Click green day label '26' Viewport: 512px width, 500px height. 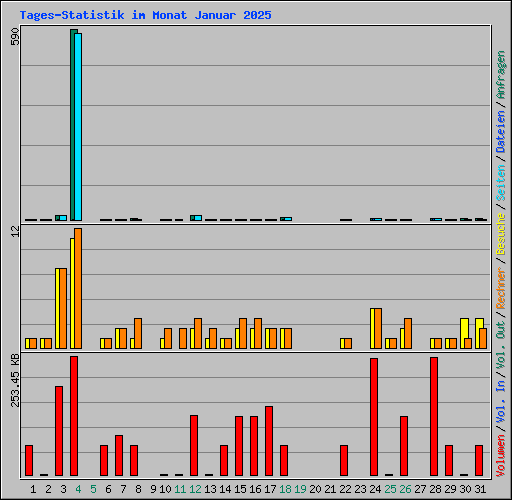[x=405, y=489]
